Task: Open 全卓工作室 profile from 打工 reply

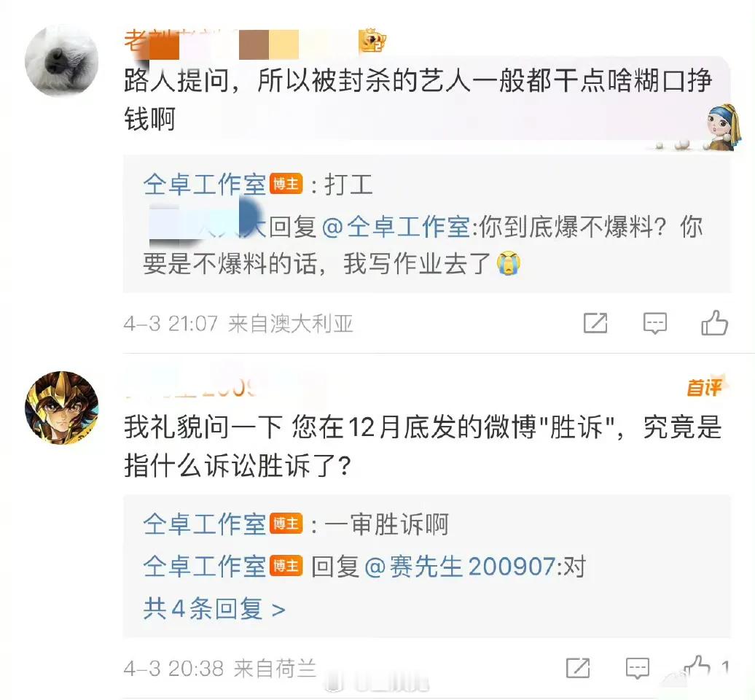Action: [204, 184]
